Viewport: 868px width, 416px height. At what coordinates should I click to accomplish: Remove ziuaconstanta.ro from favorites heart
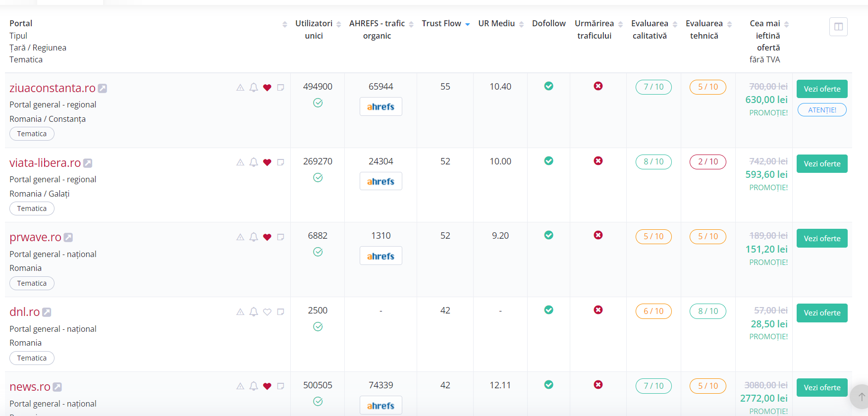pos(267,88)
